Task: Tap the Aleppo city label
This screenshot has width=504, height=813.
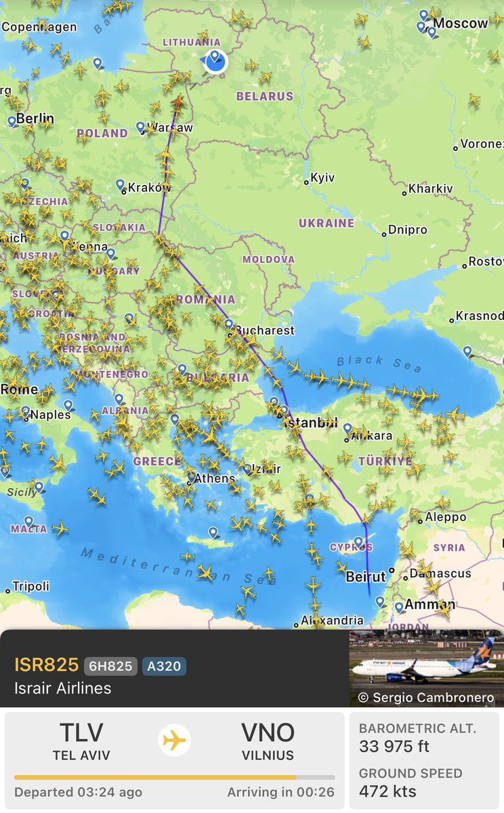Action: 446,518
